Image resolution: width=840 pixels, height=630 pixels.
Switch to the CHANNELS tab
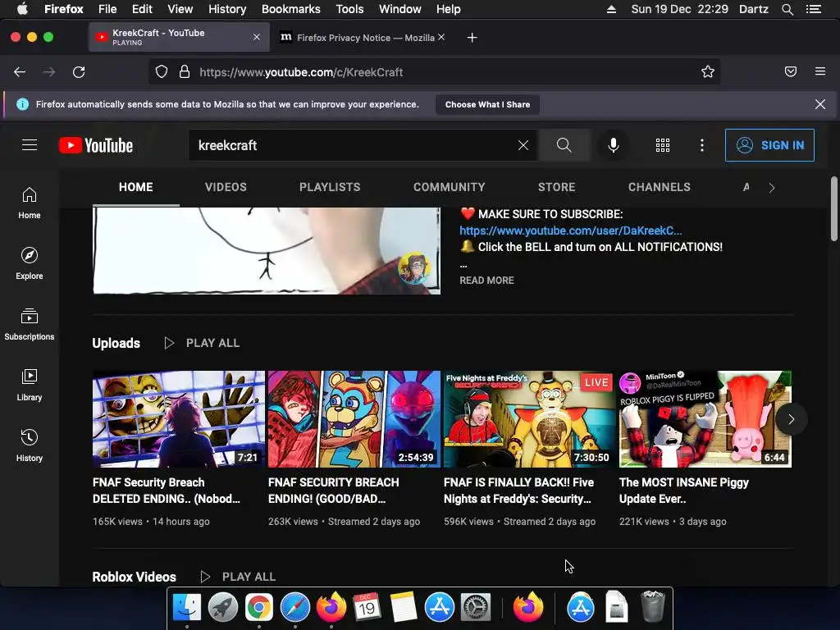[x=660, y=187]
